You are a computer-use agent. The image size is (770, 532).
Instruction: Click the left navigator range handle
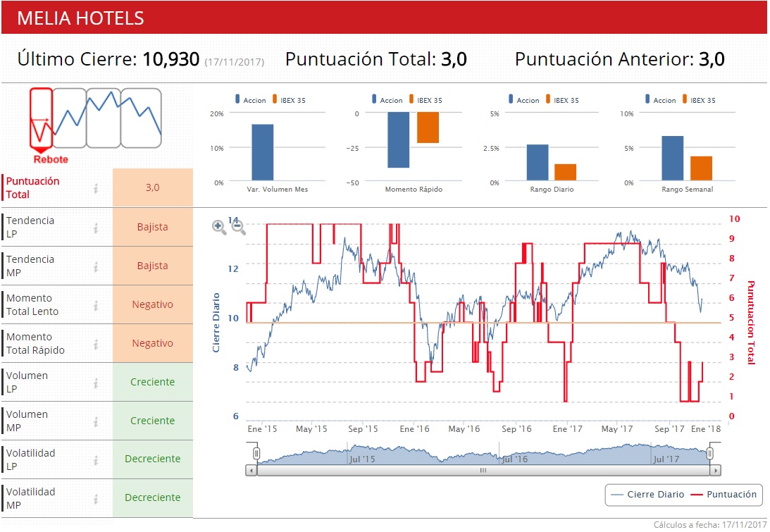[256, 453]
